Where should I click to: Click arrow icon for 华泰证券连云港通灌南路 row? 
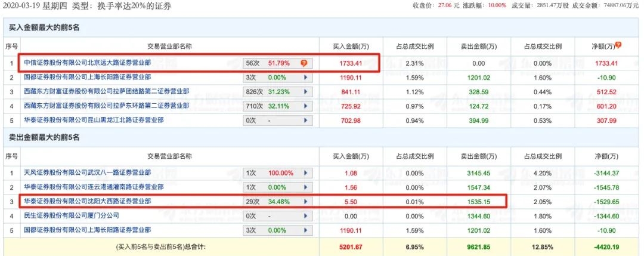tap(305, 187)
